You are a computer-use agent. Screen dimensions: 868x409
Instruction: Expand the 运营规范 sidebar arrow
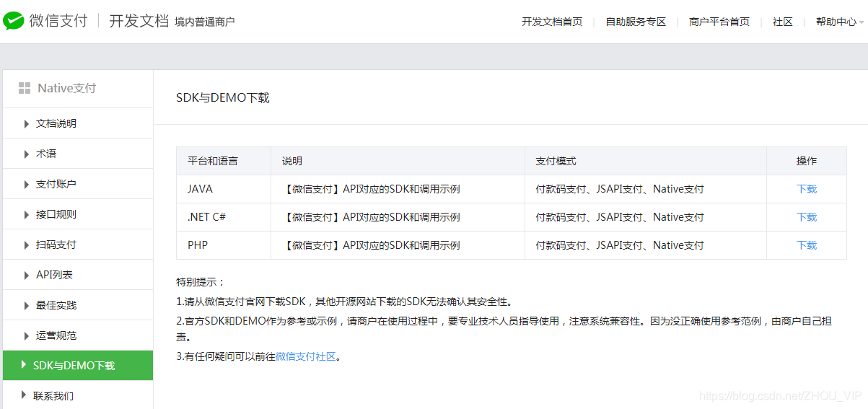(27, 335)
